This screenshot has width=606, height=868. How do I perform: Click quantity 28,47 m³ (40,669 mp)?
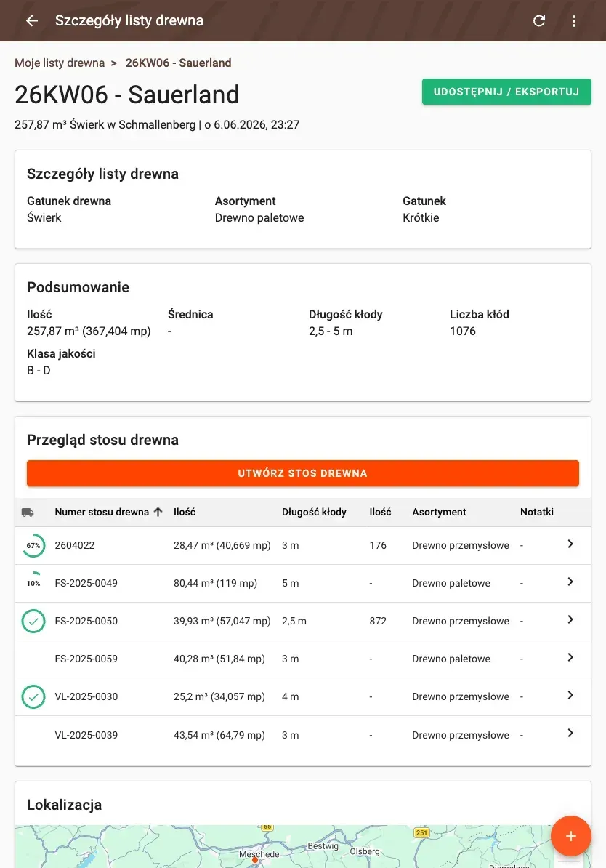(x=222, y=545)
